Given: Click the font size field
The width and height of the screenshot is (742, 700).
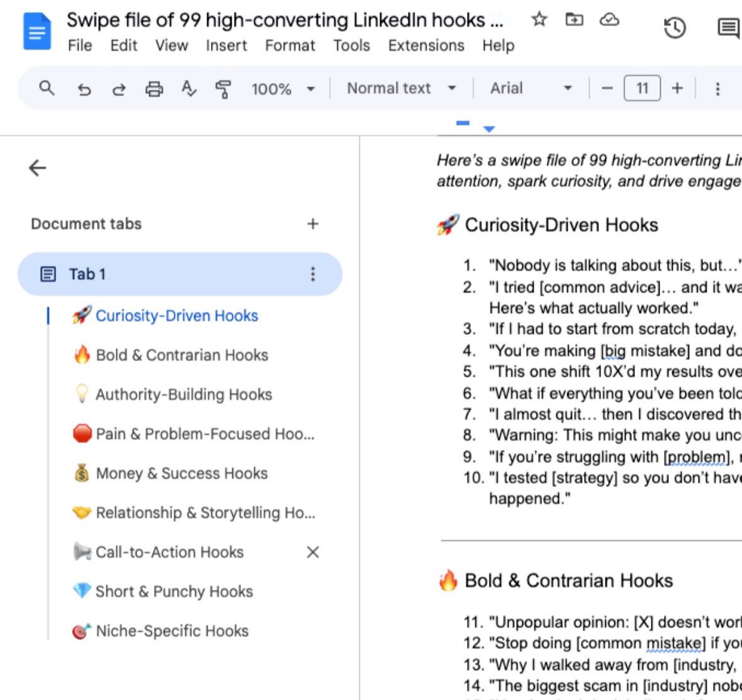Looking at the screenshot, I should coord(642,88).
